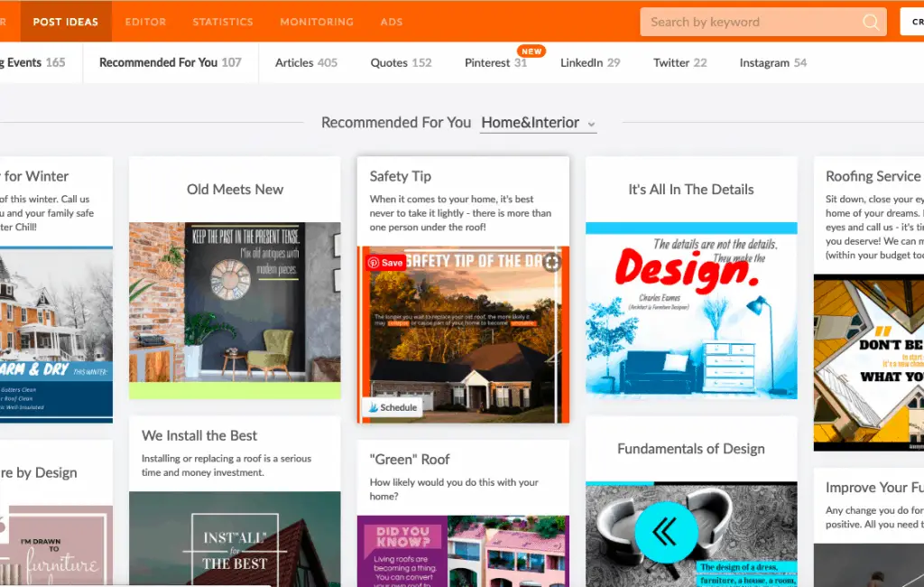The width and height of the screenshot is (924, 587).
Task: Open the Statistics tab
Action: pyautogui.click(x=223, y=22)
